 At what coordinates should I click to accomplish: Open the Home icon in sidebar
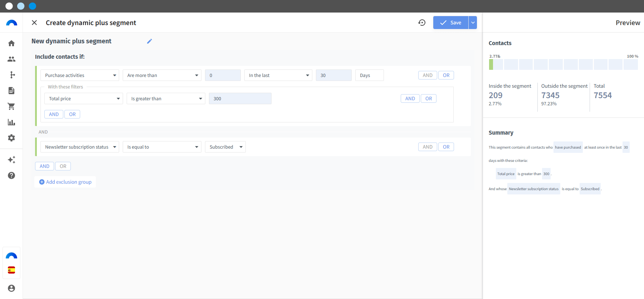11,43
